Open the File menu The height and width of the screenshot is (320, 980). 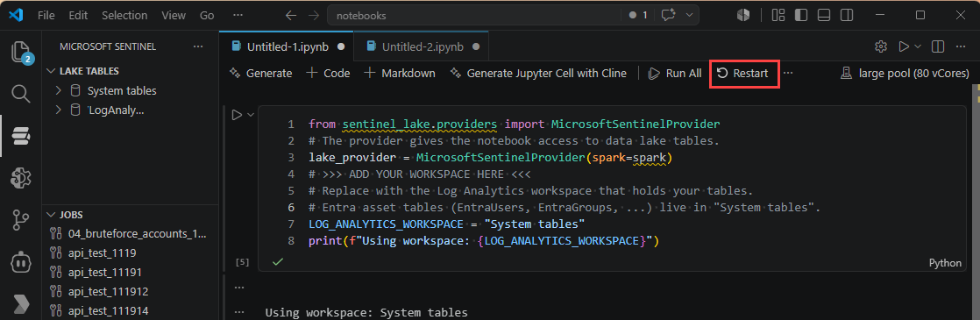click(x=46, y=15)
